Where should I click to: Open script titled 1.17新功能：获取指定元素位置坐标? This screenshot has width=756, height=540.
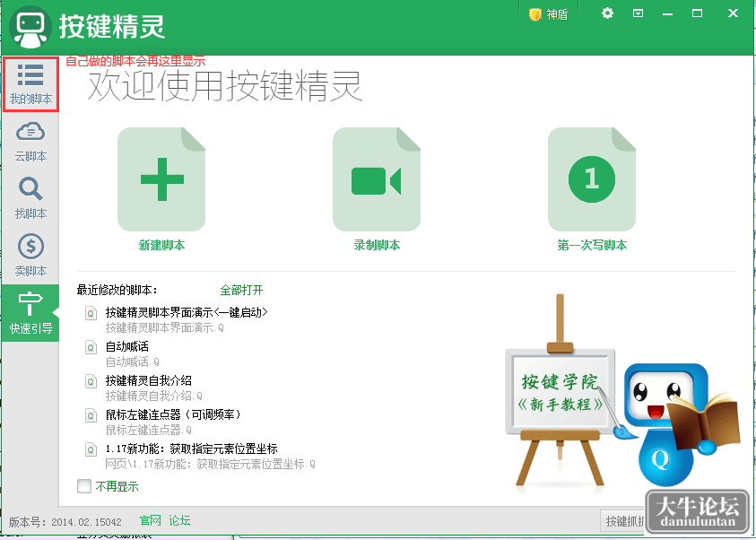click(191, 449)
